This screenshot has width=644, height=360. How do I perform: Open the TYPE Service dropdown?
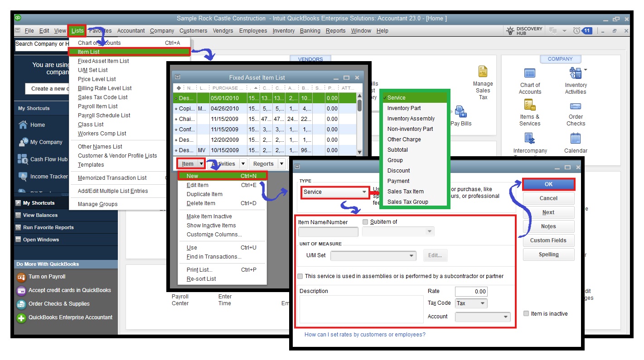point(335,192)
